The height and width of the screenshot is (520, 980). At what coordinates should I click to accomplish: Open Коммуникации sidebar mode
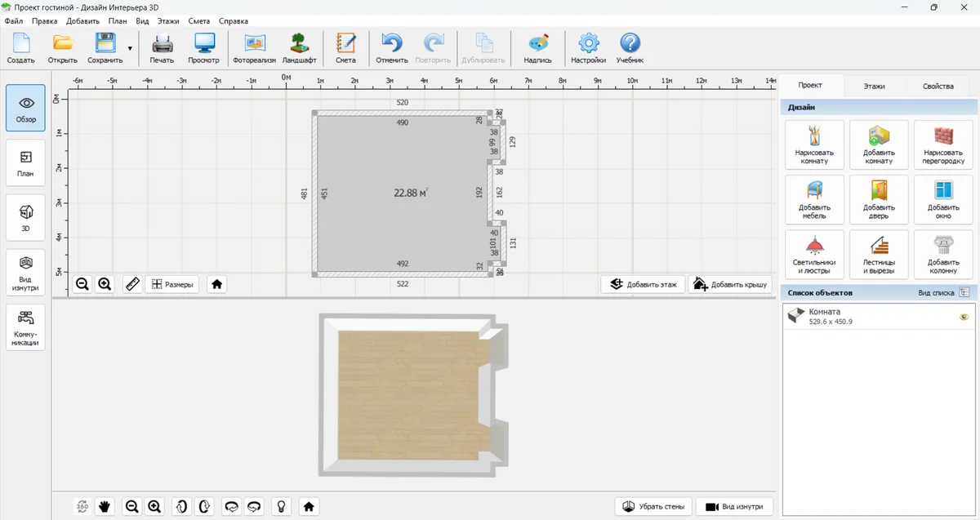[26, 327]
